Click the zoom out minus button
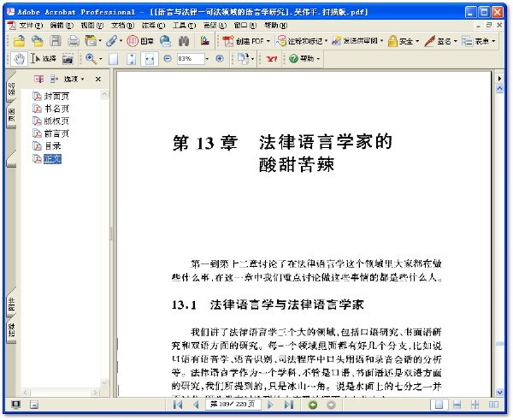Screen dimensions: 513x420 tap(168, 59)
